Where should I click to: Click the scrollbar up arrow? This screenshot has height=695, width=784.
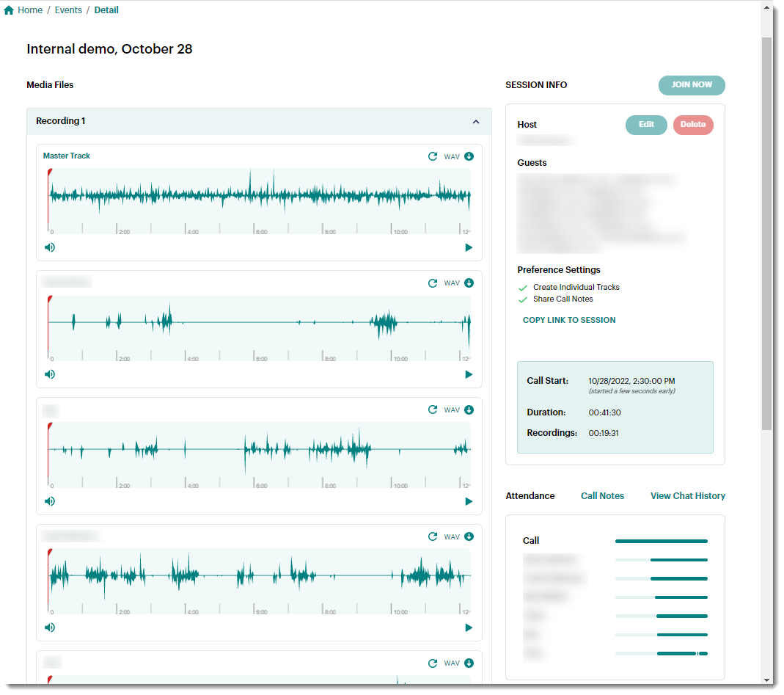tap(766, 7)
